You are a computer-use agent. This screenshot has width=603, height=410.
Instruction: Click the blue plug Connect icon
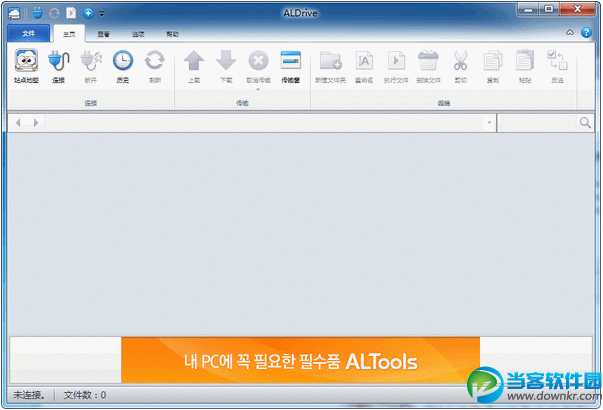(58, 60)
